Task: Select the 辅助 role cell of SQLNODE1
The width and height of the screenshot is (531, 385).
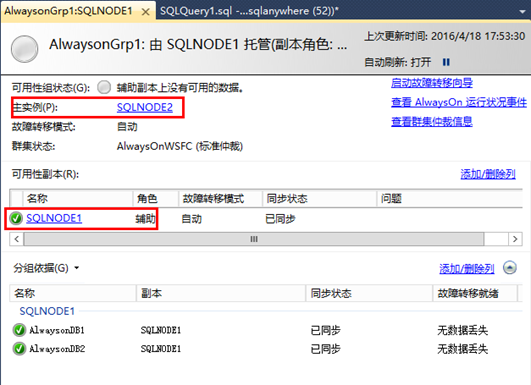Action: tap(145, 219)
